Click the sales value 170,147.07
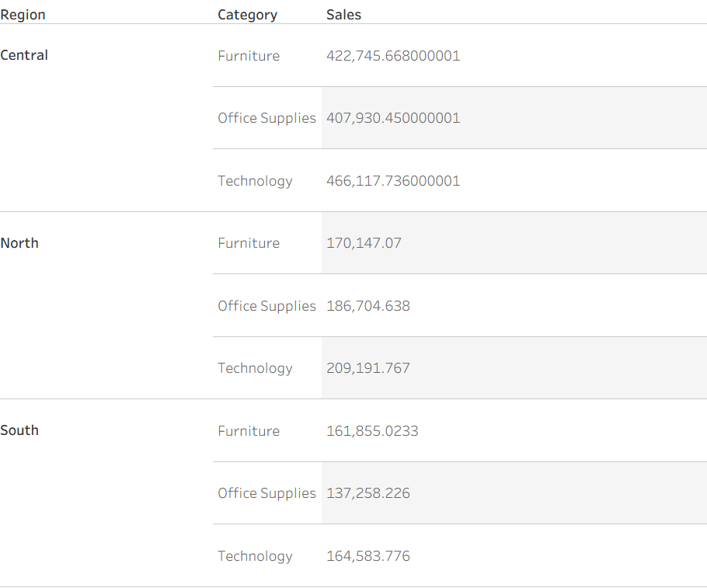The width and height of the screenshot is (707, 588). coord(364,243)
